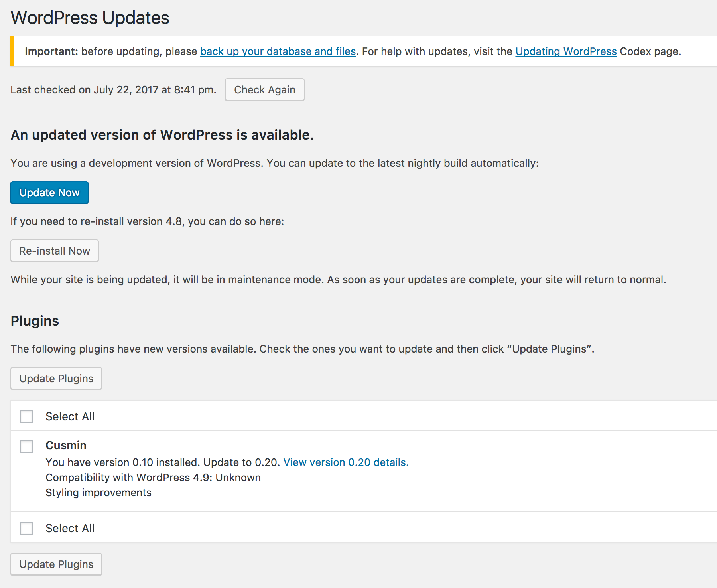Click the Re-install Now button

coord(55,251)
